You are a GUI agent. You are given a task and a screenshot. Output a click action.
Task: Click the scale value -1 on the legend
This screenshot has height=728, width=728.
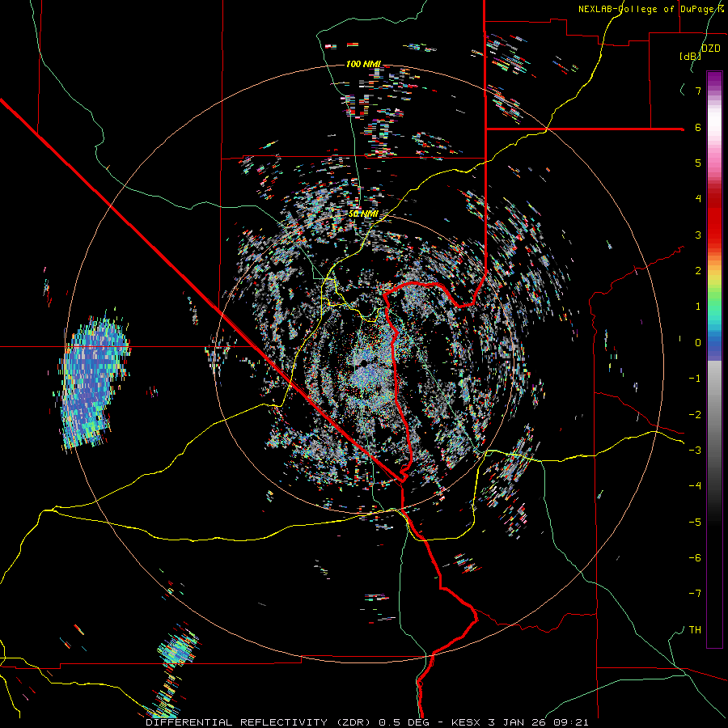[695, 379]
